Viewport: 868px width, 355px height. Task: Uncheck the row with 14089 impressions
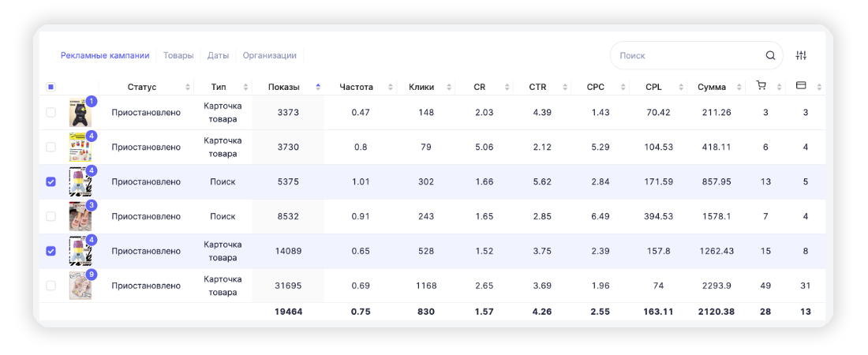[51, 251]
